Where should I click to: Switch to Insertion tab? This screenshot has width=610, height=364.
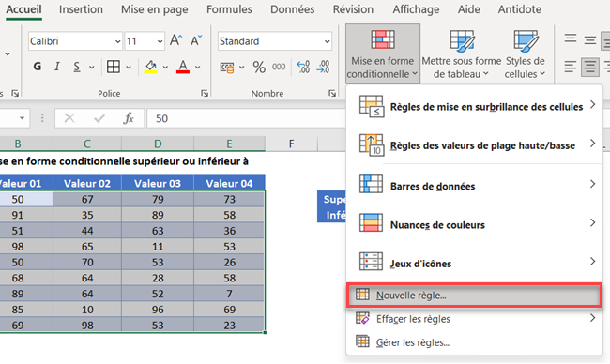point(81,9)
